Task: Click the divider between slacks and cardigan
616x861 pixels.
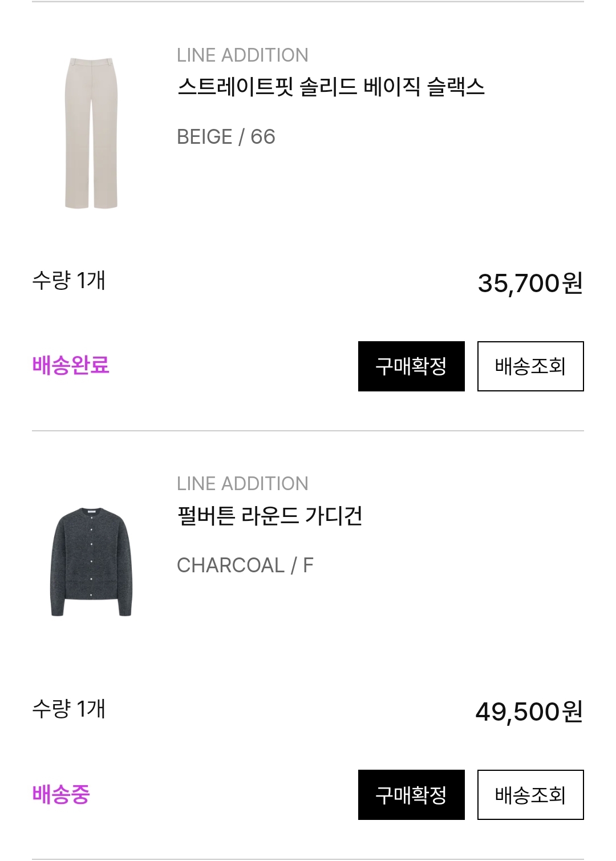Action: [x=308, y=431]
